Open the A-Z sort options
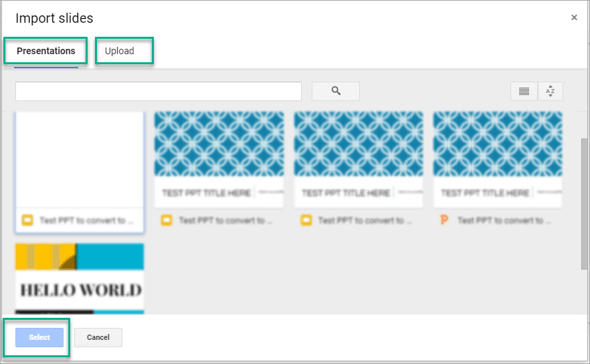Screen dimensions: 590x364 tap(550, 91)
